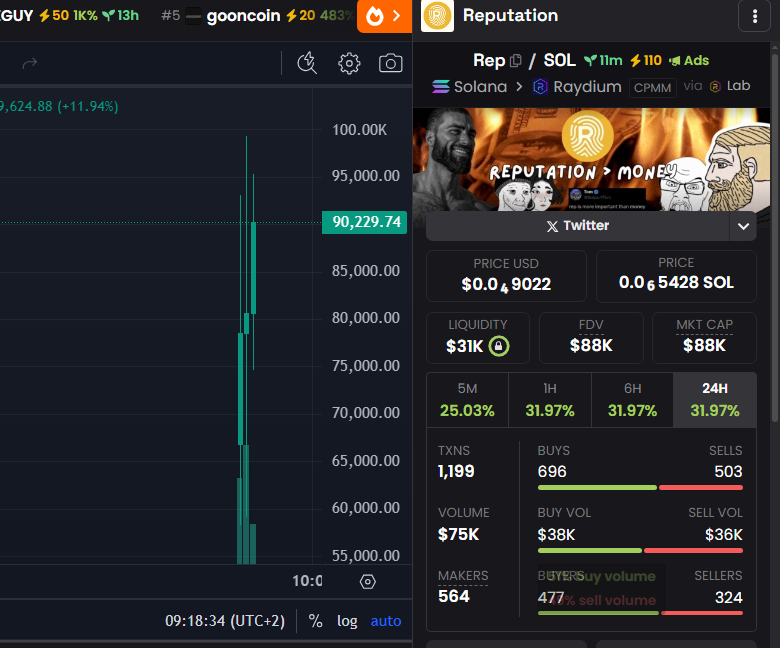Viewport: 780px width, 648px height.
Task: Select the 1H timeframe tab
Action: coord(550,400)
